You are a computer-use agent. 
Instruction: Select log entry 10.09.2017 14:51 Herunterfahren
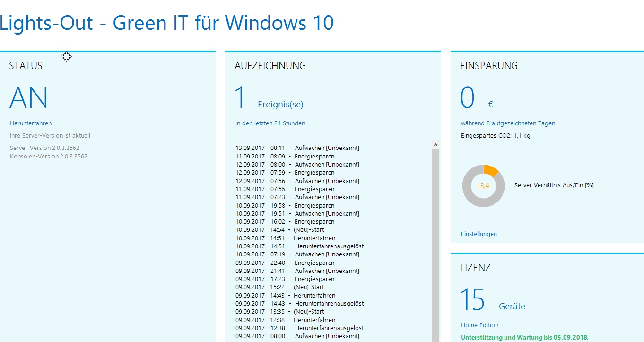click(x=286, y=238)
